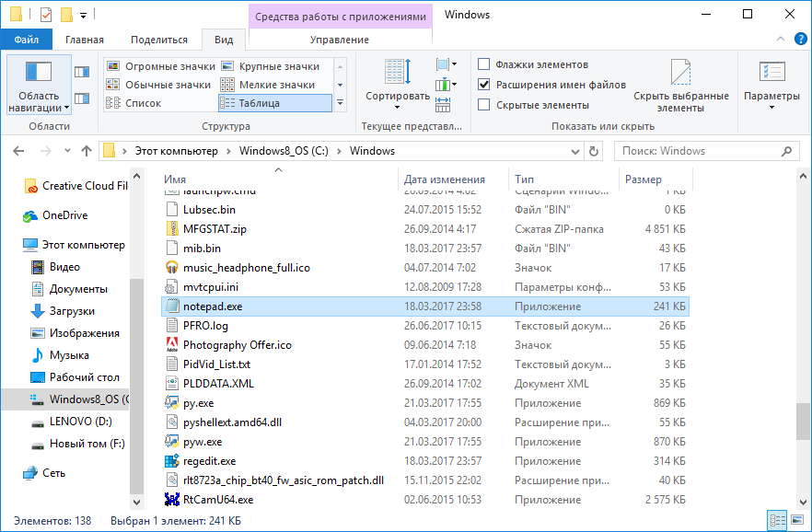Click Скрыть выбранные элементы button
This screenshot has width=812, height=532.
(681, 86)
